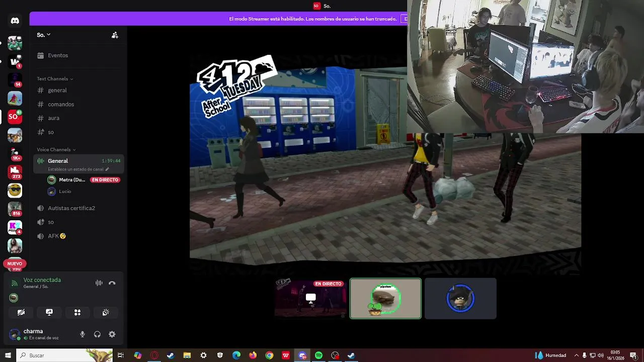This screenshot has height=362, width=644.
Task: Mute the microphone in the user panel
Action: (x=83, y=334)
